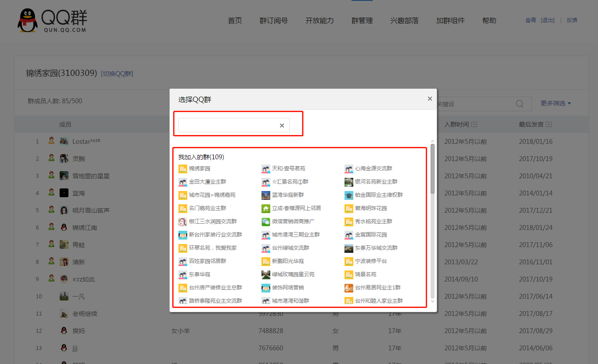This screenshot has width=598, height=364.
Task: Select portrait icon of 椒江三水润园交流群
Action: pyautogui.click(x=183, y=221)
